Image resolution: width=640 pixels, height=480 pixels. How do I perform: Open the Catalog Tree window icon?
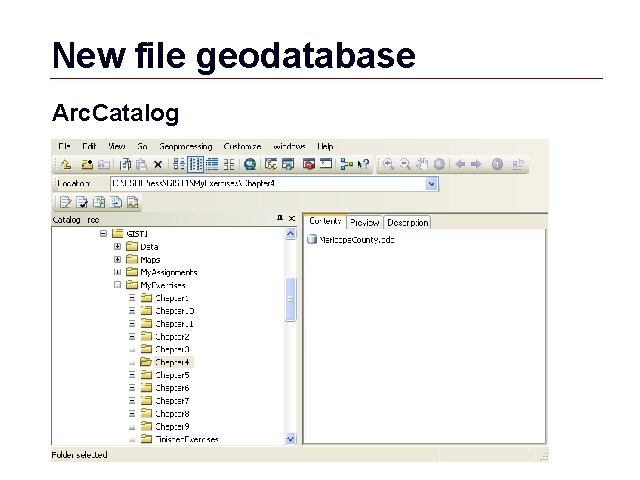coord(271,164)
